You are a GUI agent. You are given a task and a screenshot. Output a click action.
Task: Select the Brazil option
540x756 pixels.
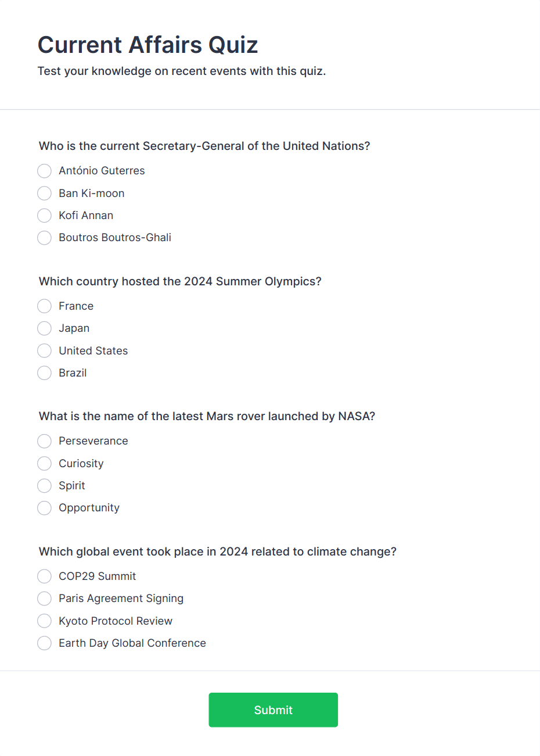coord(45,373)
